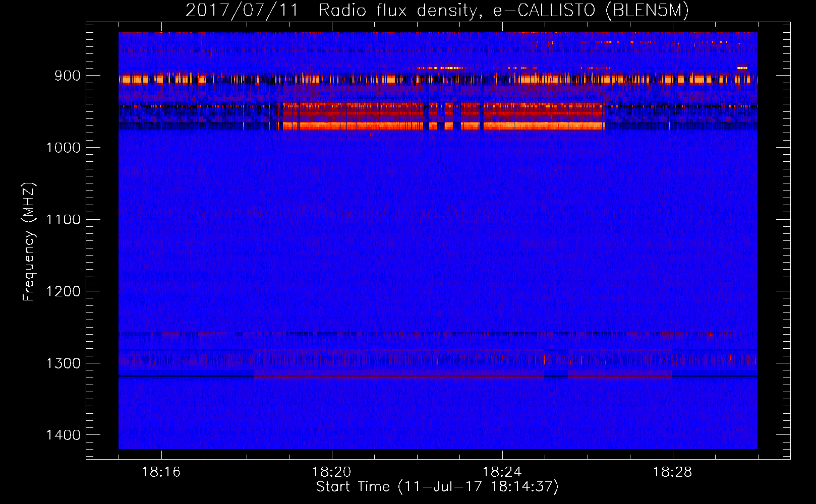Viewport: 816px width, 504px height.
Task: Click the 1200 frequency tick label
Action: pos(63,292)
